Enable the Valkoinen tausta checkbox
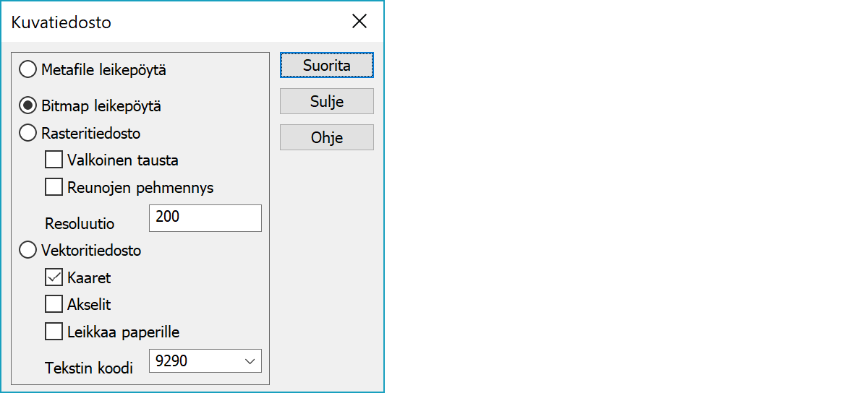 (x=54, y=160)
